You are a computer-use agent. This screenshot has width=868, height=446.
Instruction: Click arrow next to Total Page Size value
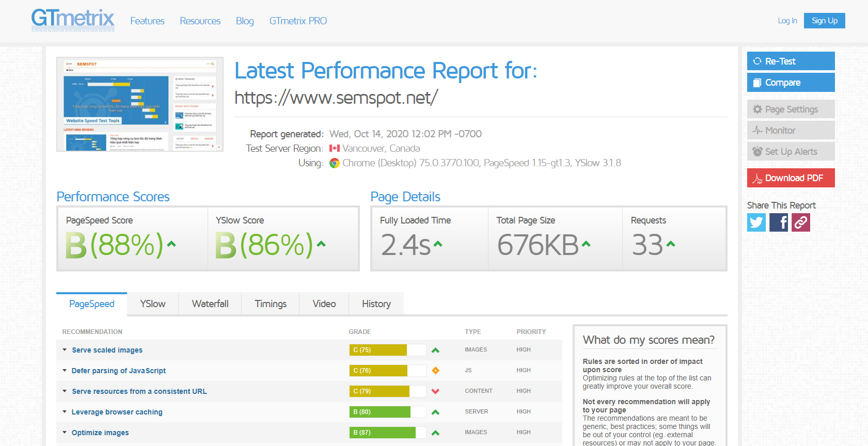(586, 244)
